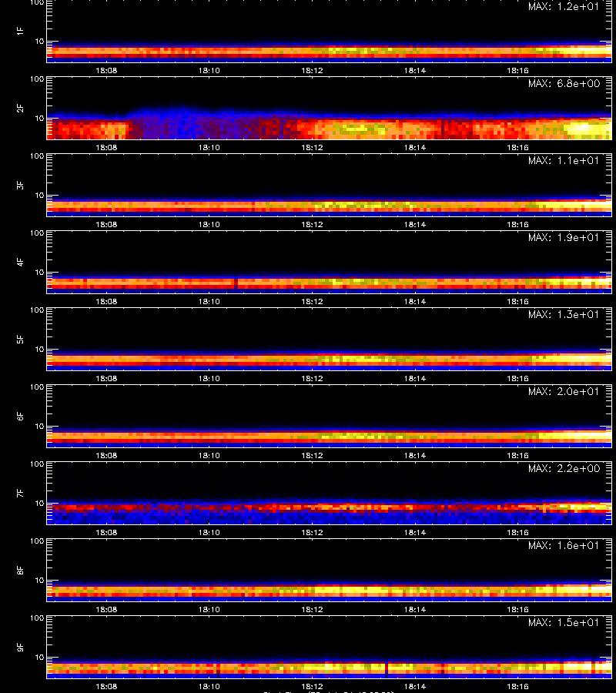Screen dimensions: 616x693
Task: Click the MAX: 6.8e+00 label
Action: tap(564, 83)
